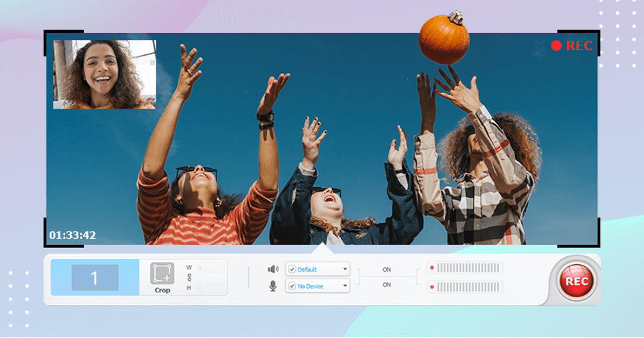Click the H height input field
Screen dimensions: 644x338
click(211, 288)
